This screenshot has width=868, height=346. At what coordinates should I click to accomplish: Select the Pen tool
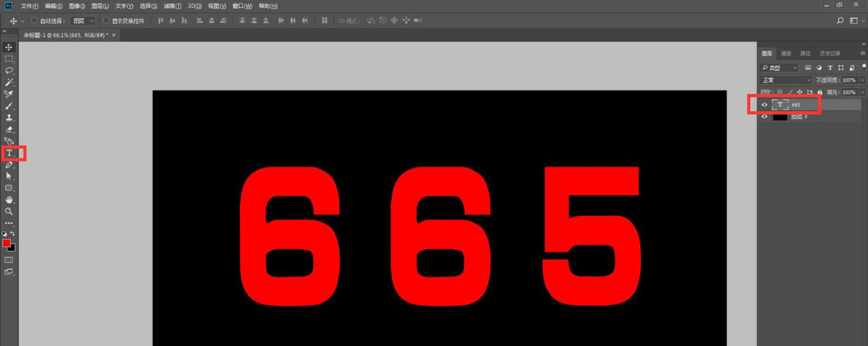tap(9, 165)
